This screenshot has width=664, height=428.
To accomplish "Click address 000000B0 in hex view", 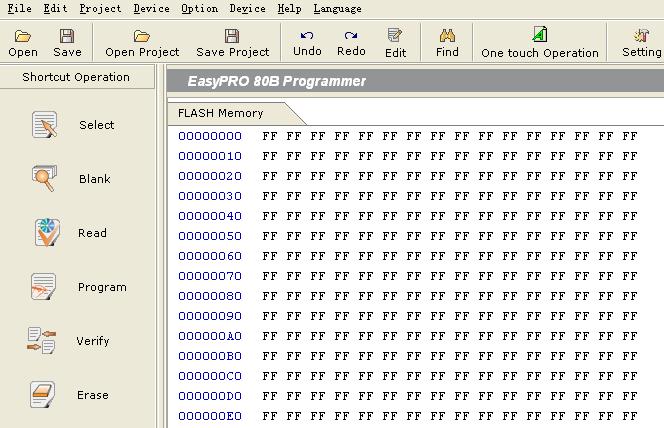I will point(210,356).
